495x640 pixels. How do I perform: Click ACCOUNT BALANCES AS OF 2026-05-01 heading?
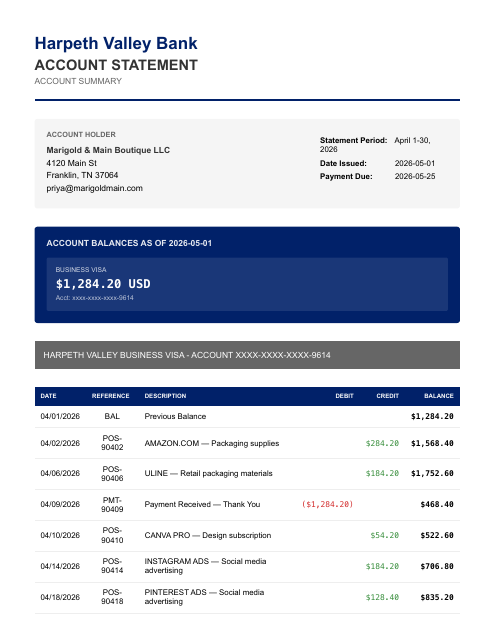(x=129, y=243)
